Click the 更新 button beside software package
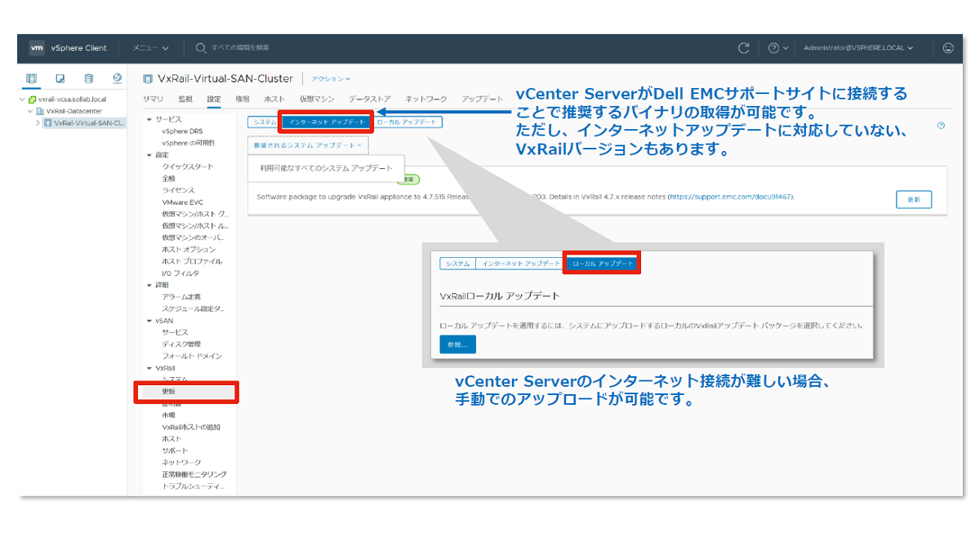Screen dimensions: 980x533 pos(913,200)
